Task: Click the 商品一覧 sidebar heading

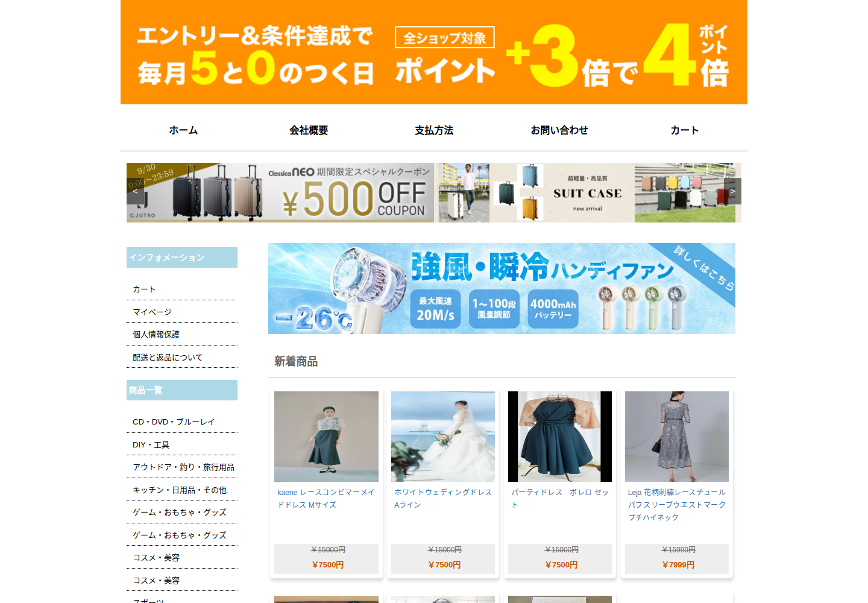Action: [x=182, y=390]
